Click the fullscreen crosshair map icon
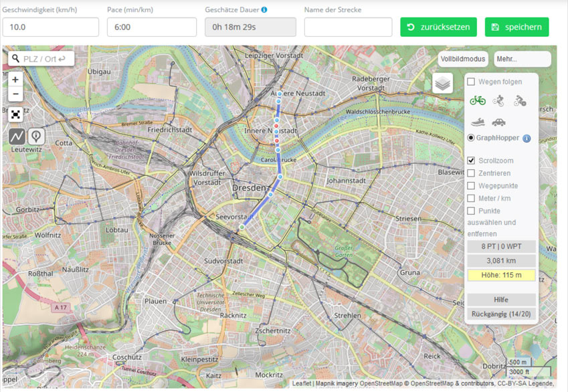This screenshot has width=568, height=392. 15,113
